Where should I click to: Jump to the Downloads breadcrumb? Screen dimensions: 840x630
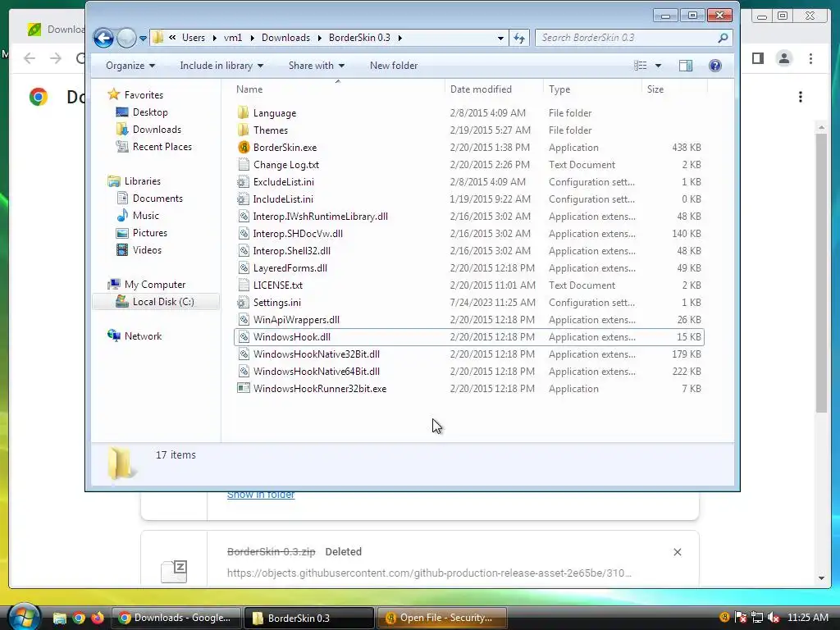pyautogui.click(x=285, y=38)
